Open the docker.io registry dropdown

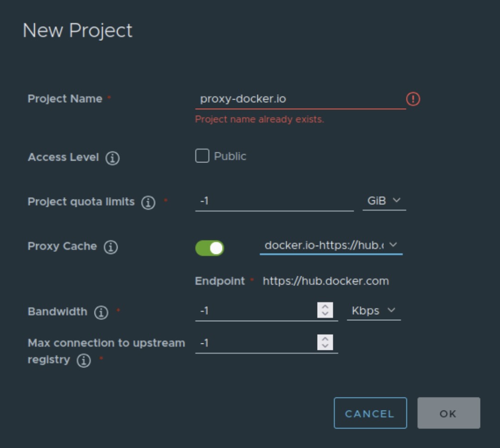(x=331, y=245)
